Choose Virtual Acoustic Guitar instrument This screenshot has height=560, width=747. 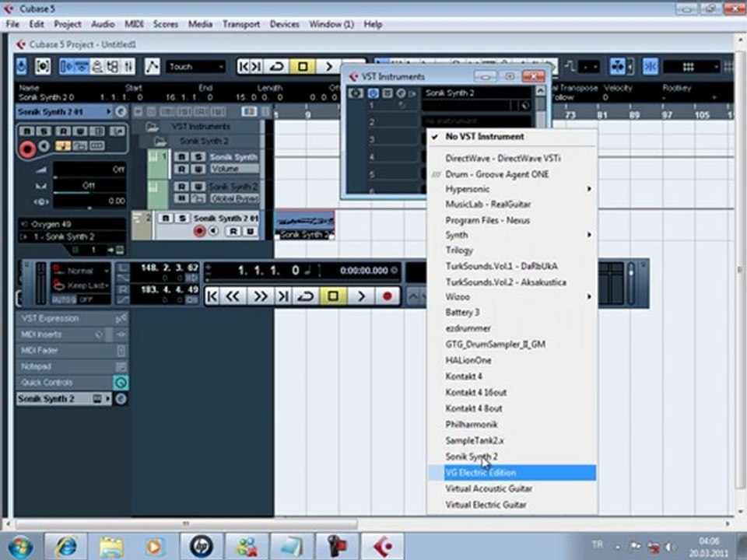click(513, 488)
